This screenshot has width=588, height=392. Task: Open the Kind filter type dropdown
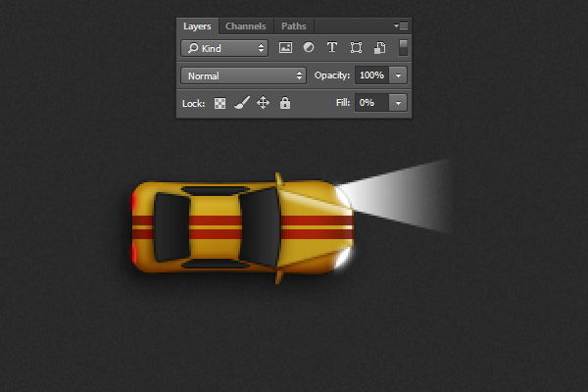pyautogui.click(x=225, y=47)
